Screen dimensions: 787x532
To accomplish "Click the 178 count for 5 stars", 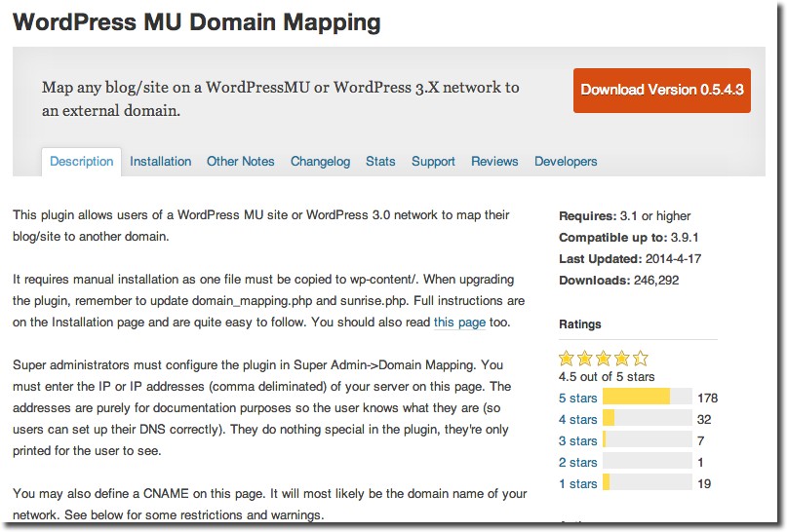I will (x=708, y=399).
